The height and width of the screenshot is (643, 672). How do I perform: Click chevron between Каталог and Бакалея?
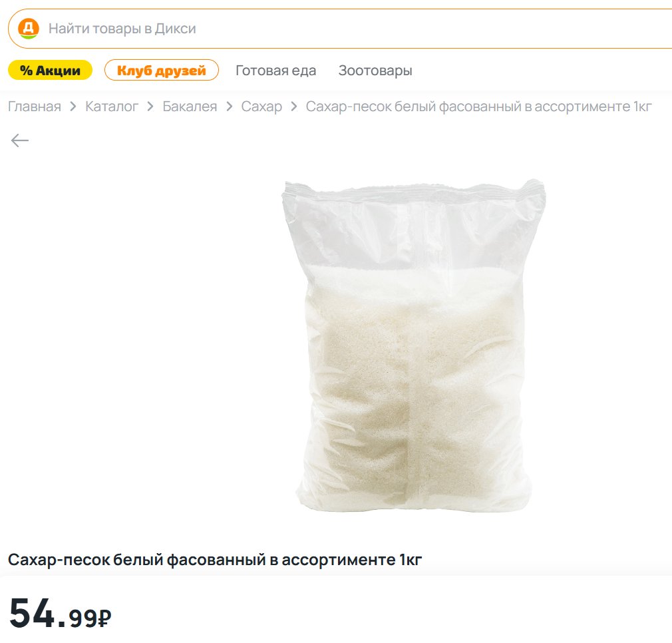pyautogui.click(x=150, y=107)
